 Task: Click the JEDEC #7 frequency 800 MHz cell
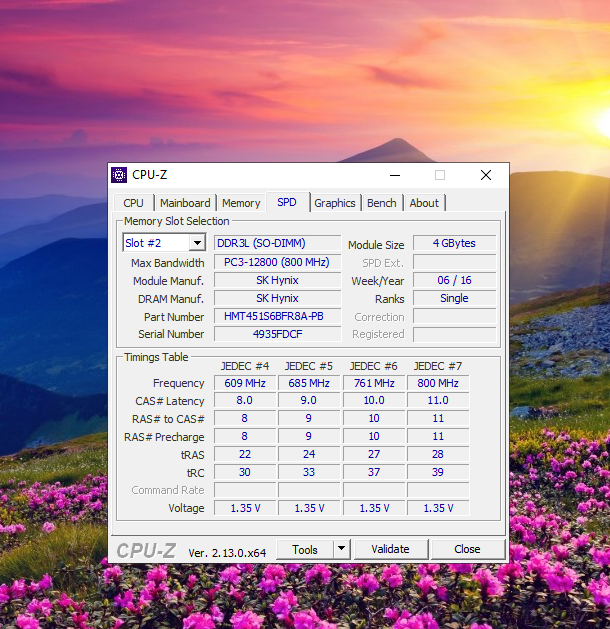coord(438,383)
